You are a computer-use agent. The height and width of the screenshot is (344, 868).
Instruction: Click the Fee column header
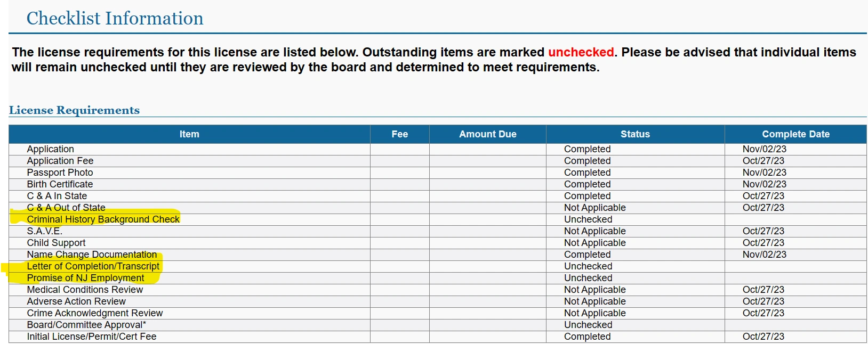click(x=399, y=134)
